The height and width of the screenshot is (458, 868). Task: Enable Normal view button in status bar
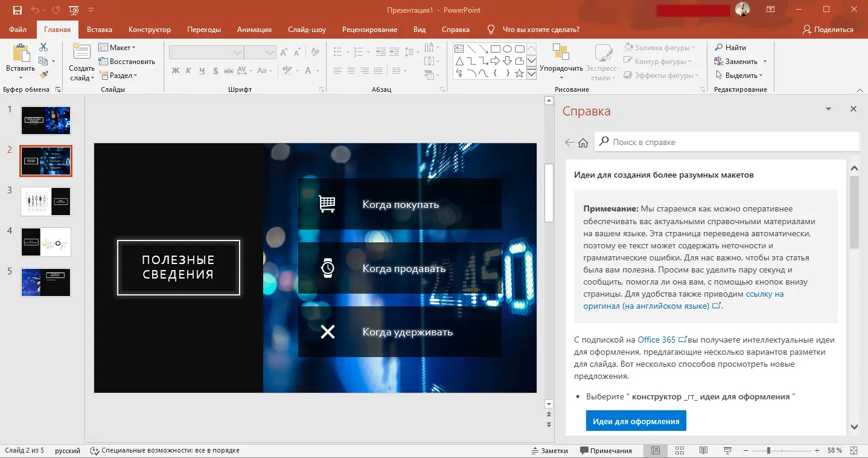click(x=656, y=451)
